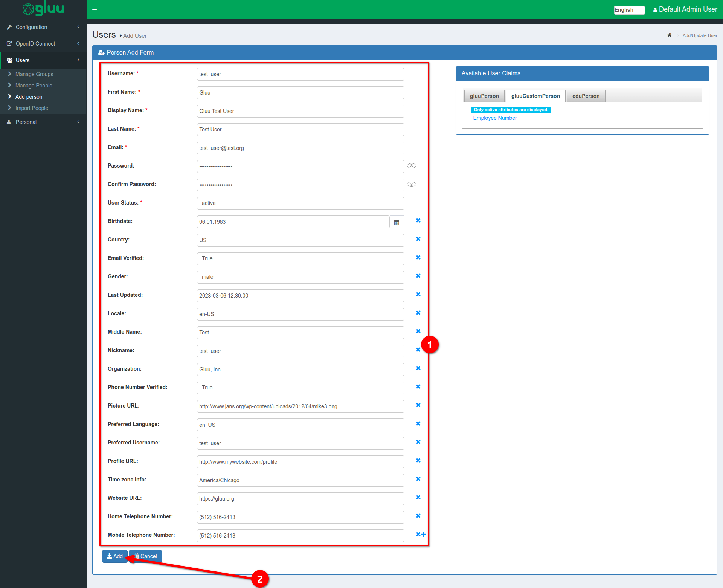Image resolution: width=723 pixels, height=588 pixels.
Task: Remove the Picture URL attribute row
Action: (x=418, y=405)
